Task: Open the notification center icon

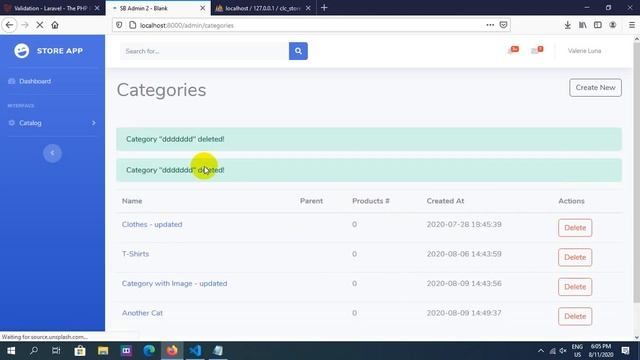Action: coord(625,351)
